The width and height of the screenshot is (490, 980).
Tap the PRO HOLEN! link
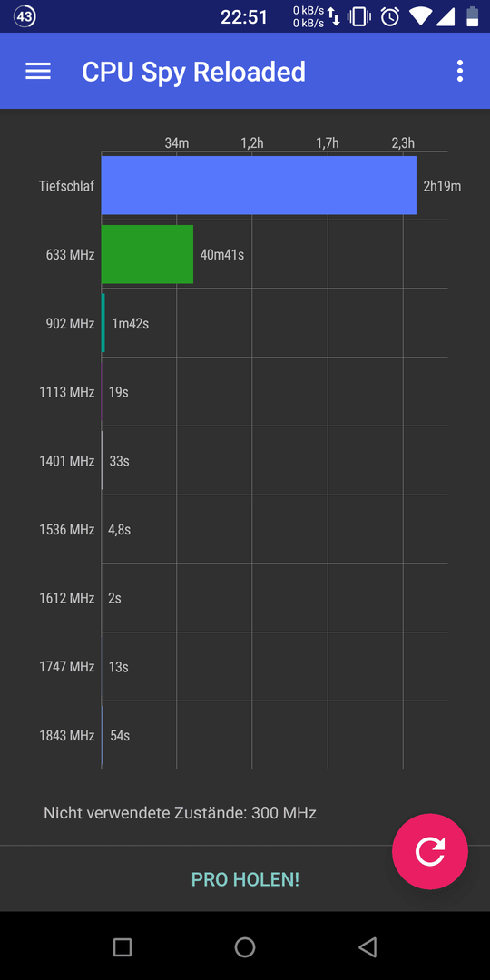[245, 879]
